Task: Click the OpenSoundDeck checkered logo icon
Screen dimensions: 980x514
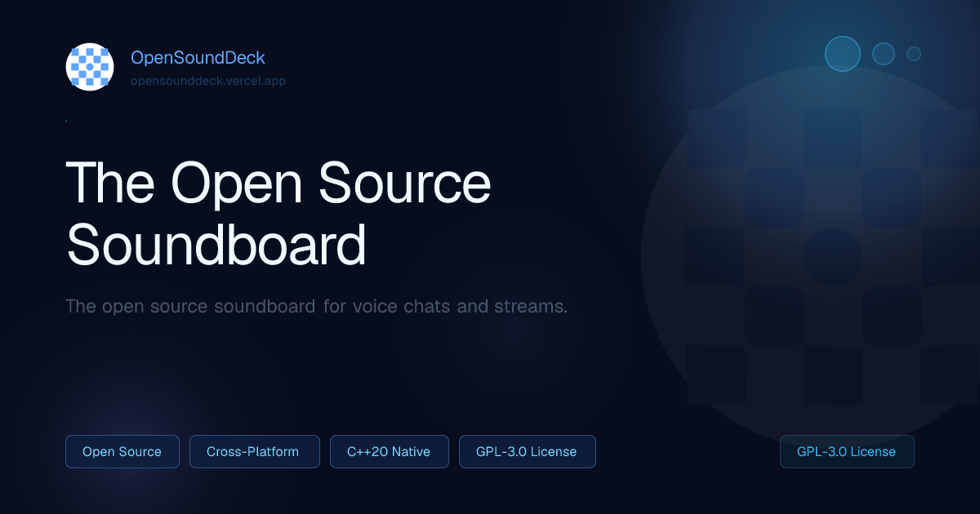Action: pos(90,67)
